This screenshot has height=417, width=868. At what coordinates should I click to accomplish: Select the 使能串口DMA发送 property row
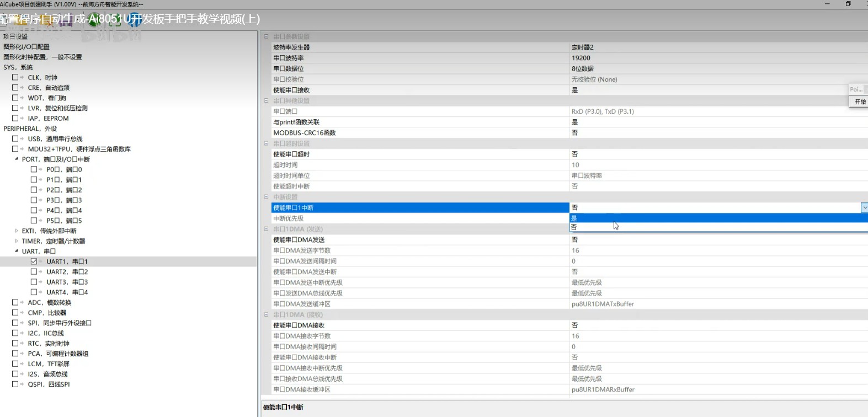point(419,240)
